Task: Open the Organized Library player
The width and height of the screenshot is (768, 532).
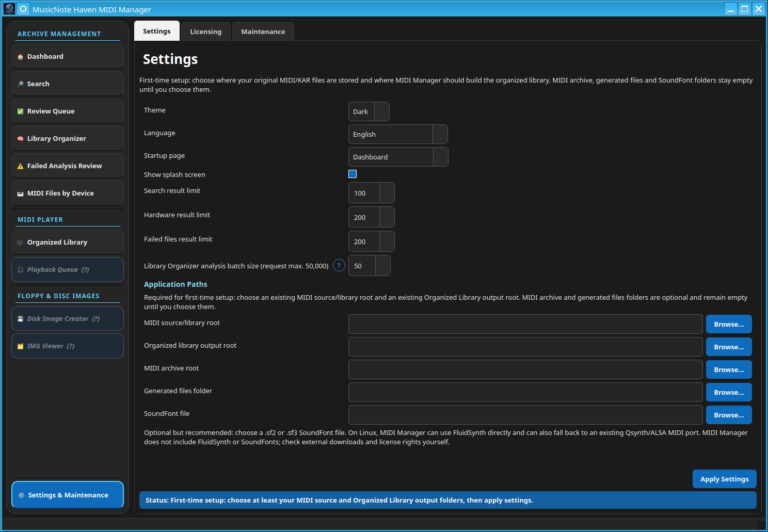Action: [68, 243]
